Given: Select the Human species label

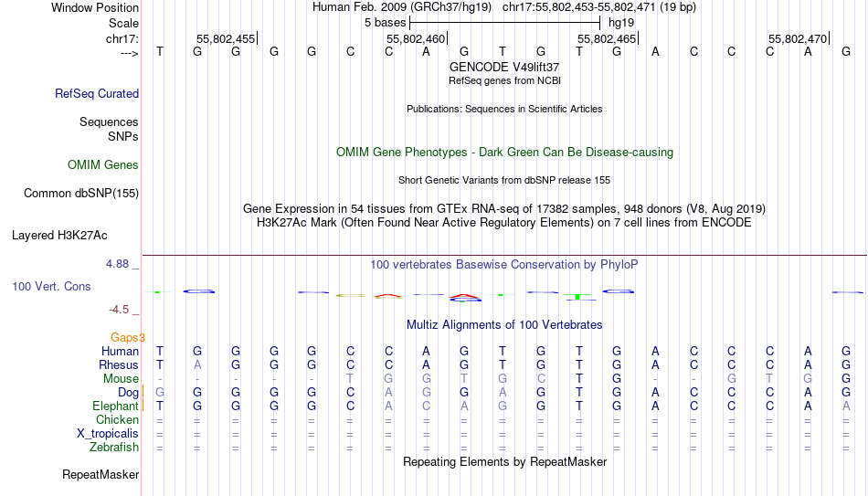Looking at the screenshot, I should click(x=120, y=352).
